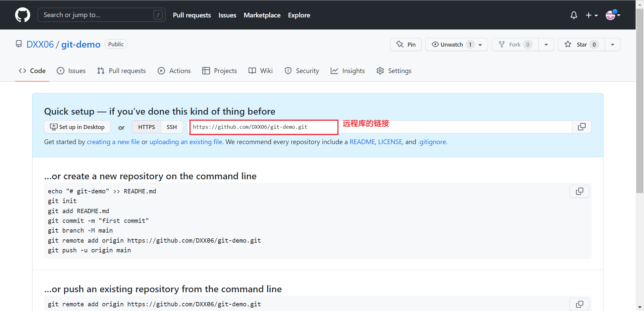Click the scrollbar up arrow
This screenshot has width=644, height=311.
click(640, 4)
